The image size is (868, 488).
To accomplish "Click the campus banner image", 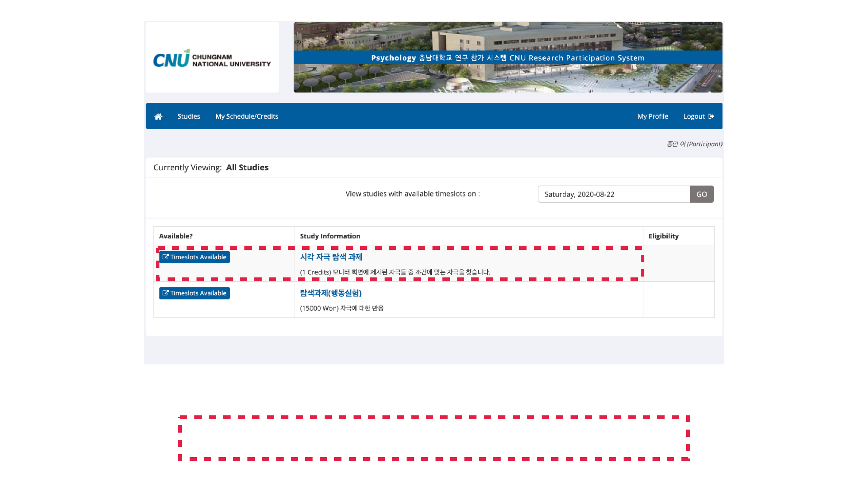I will pos(508,79).
